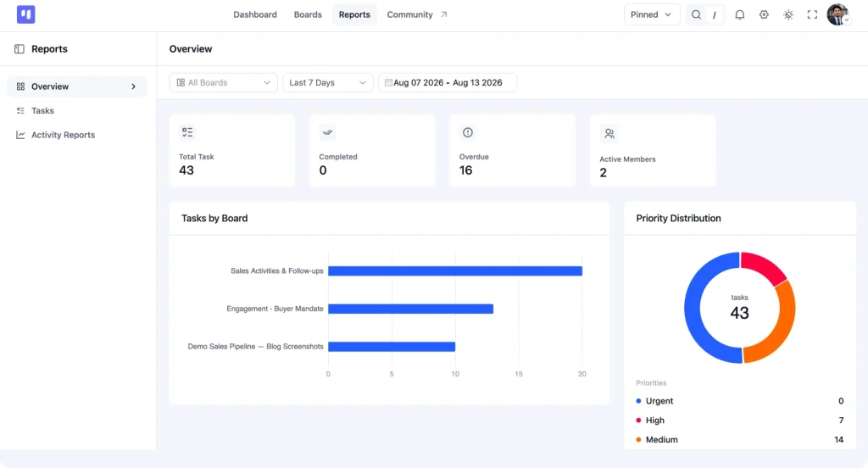Click the Demo Sales Pipeline — Blog Screenshots label
The image size is (868, 468).
(256, 347)
